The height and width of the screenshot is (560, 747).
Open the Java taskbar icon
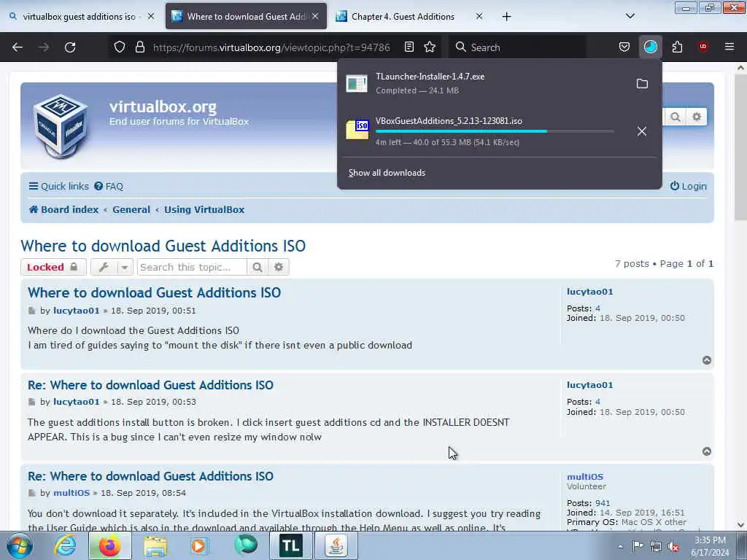[336, 545]
